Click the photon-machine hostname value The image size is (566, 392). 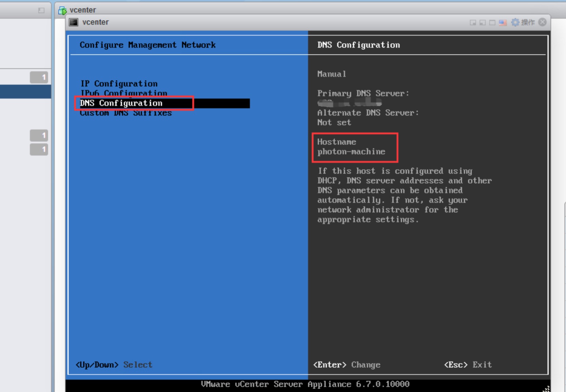coord(351,152)
